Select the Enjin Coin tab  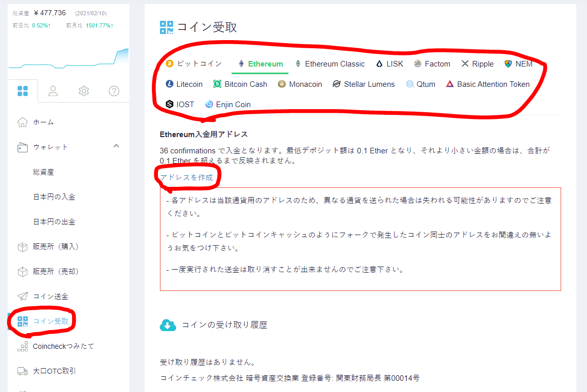click(x=228, y=105)
